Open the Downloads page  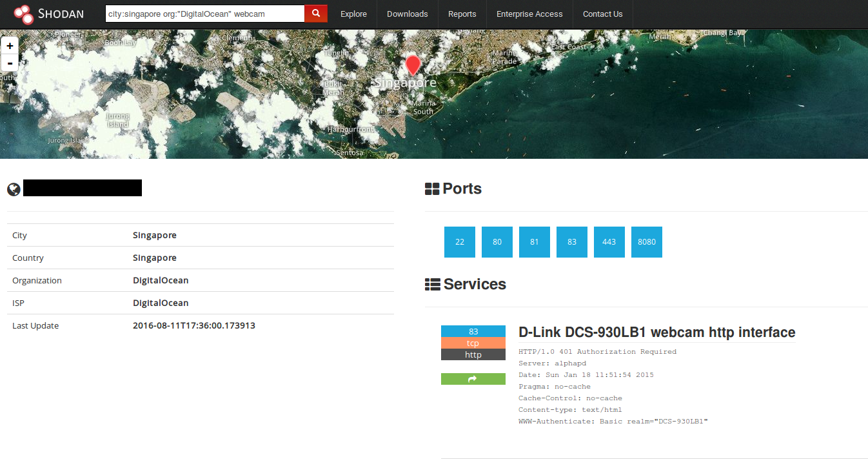[407, 14]
